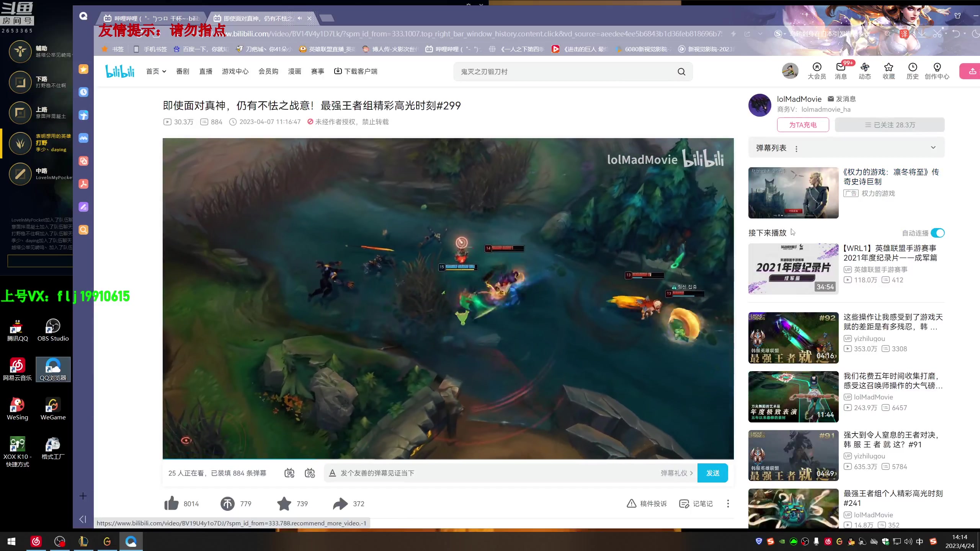Expand address bar dropdown arrow
The image size is (980, 551).
tap(760, 34)
